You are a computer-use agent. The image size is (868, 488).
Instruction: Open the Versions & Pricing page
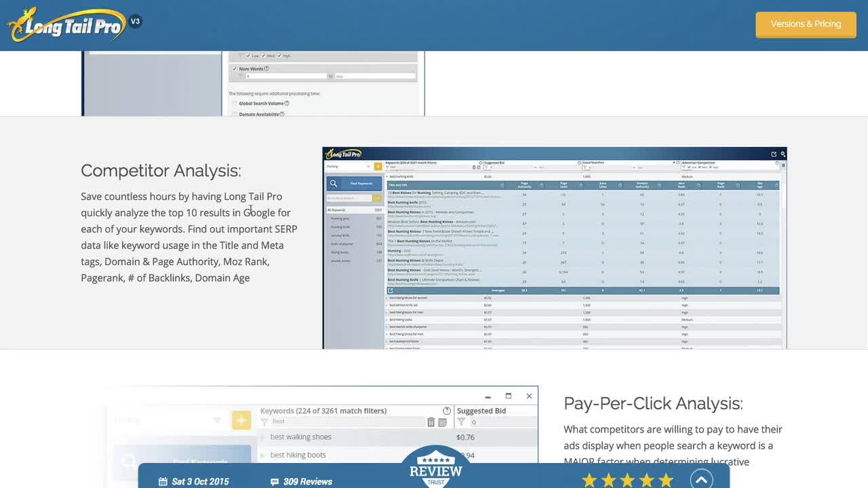pyautogui.click(x=806, y=24)
